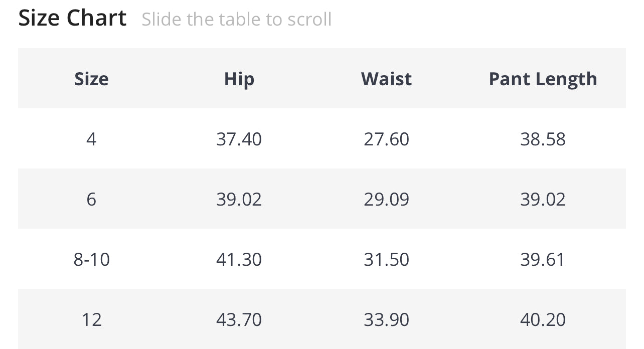Click the size 4 cell
Image resolution: width=644 pixels, height=349 pixels.
click(x=91, y=139)
